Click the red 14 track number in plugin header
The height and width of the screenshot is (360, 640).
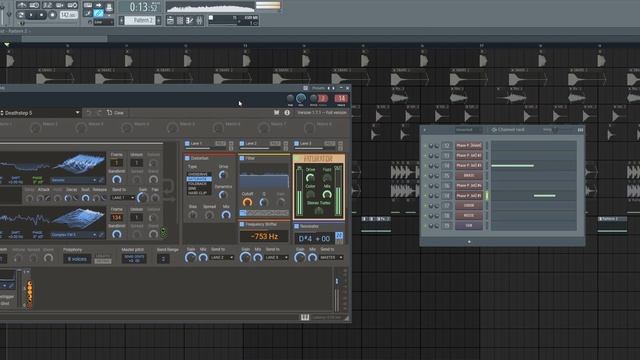[341, 98]
